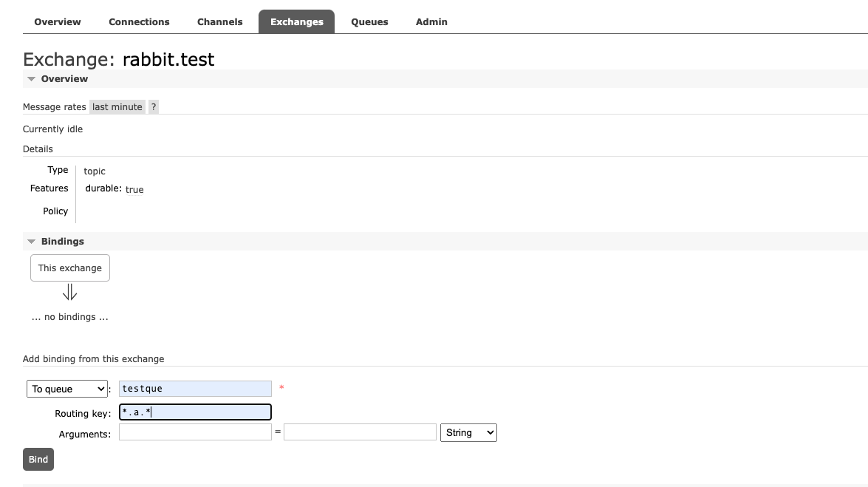Navigate to the Queues tab
This screenshot has width=868, height=487.
tap(369, 21)
